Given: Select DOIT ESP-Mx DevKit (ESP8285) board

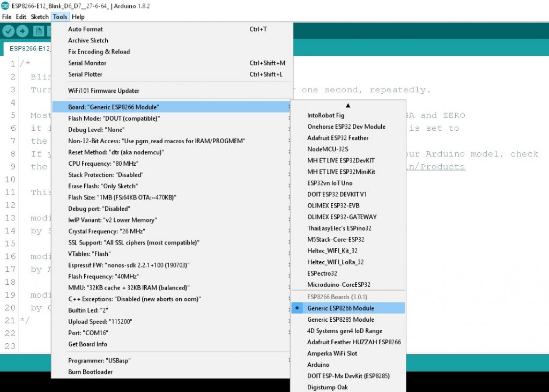Looking at the screenshot, I should 348,376.
